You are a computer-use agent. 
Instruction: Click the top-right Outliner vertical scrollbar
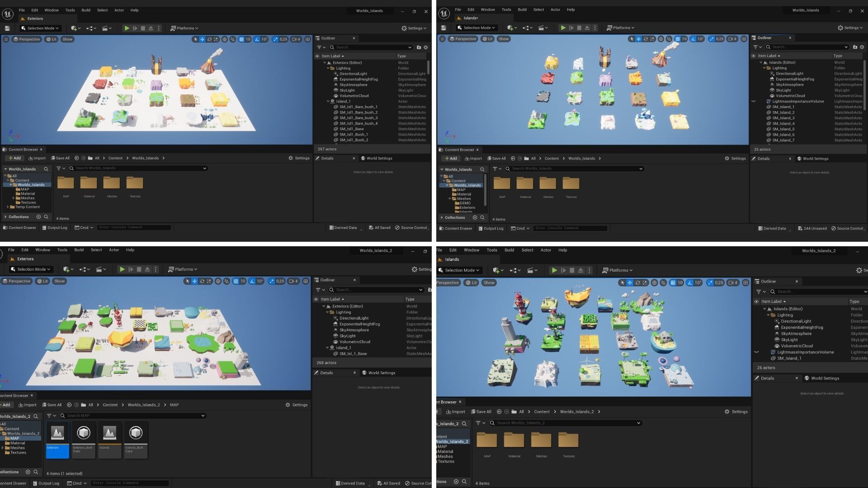(864, 85)
